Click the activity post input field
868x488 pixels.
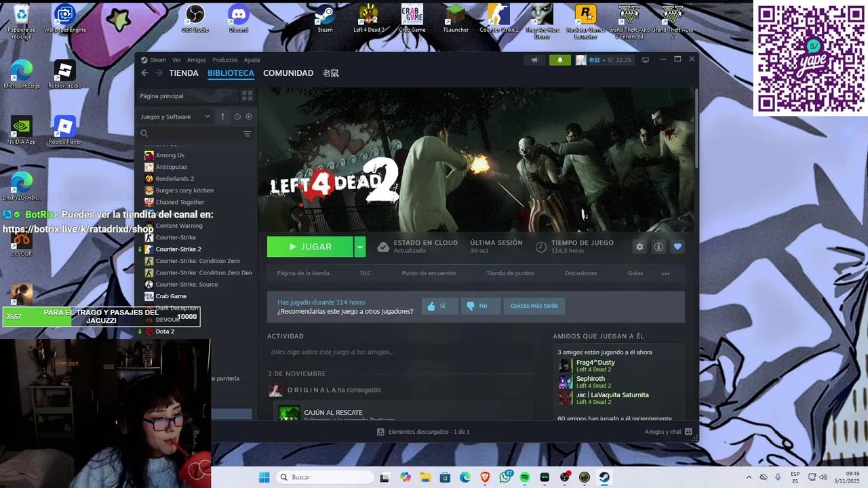(400, 352)
